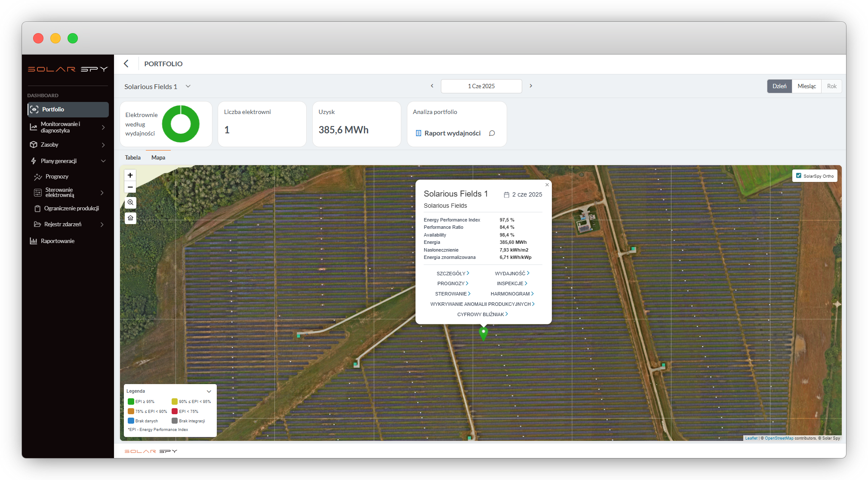Click the back arrow beside PORTFOLIO title
Screen dimensions: 868x480
point(126,64)
